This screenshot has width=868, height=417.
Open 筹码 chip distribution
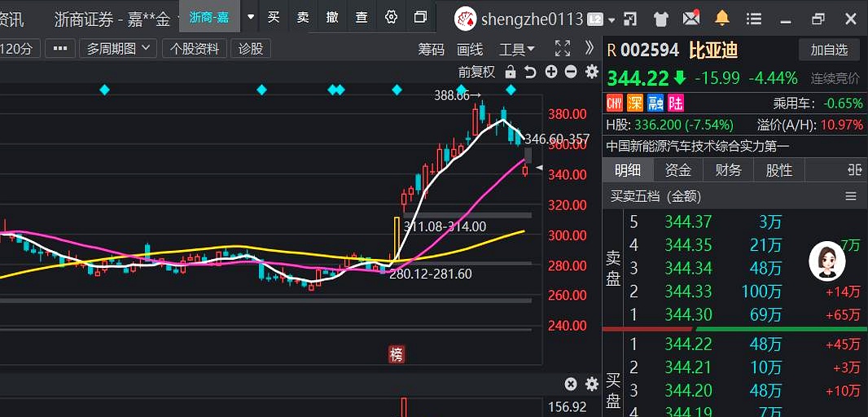click(431, 50)
